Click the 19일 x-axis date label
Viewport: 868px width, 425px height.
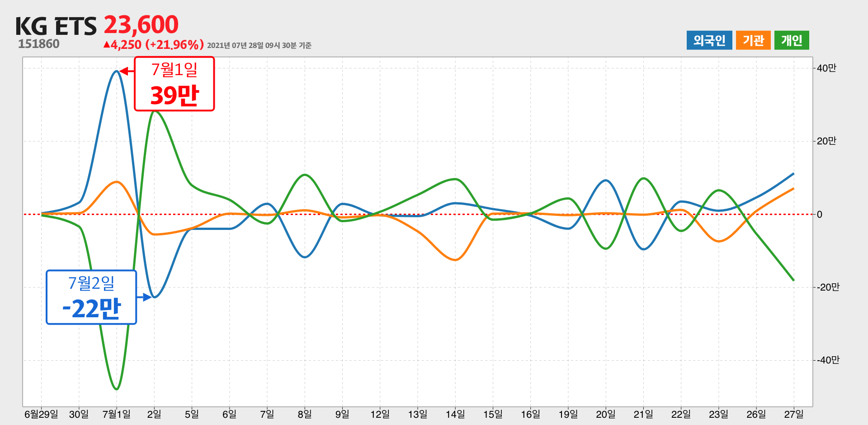568,414
